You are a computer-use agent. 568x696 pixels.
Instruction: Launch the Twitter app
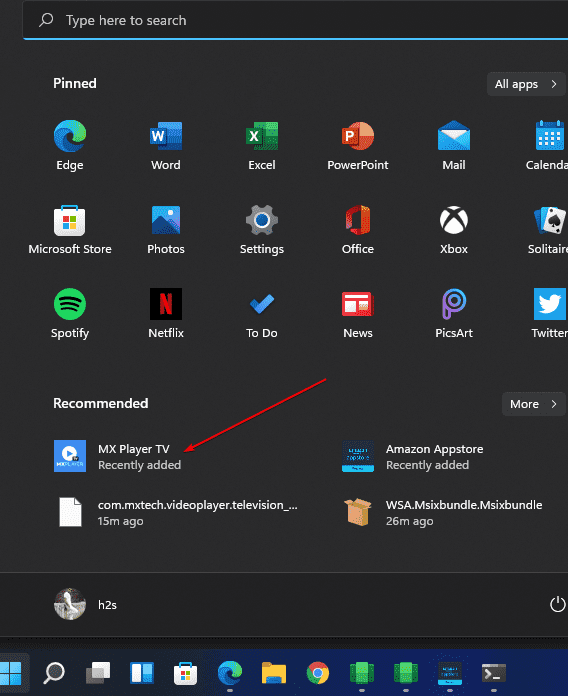[549, 313]
